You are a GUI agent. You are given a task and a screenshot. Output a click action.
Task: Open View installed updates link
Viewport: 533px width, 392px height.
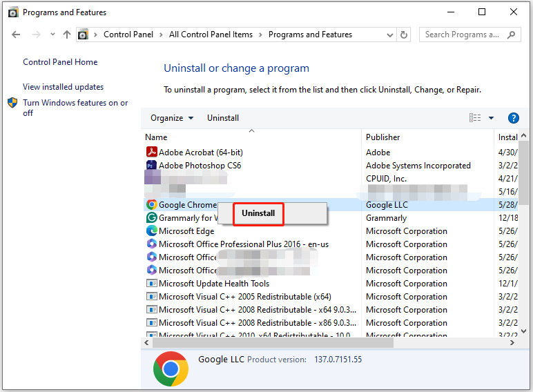[x=64, y=87]
